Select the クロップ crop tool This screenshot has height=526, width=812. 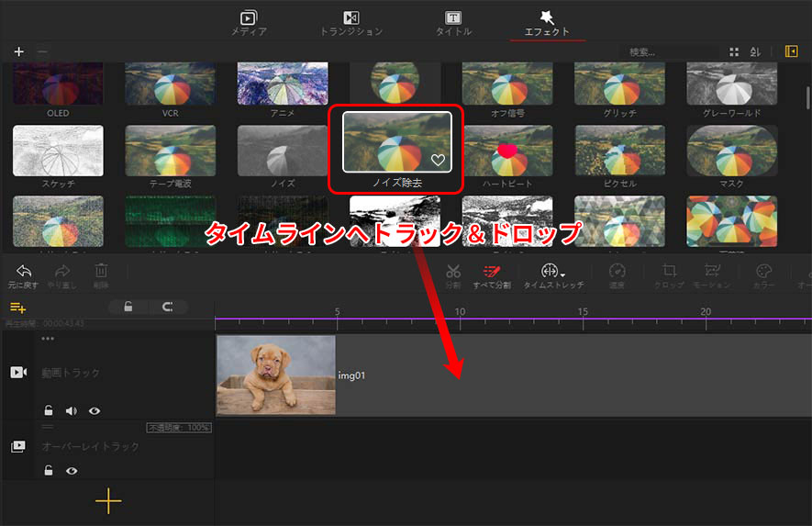tap(669, 271)
